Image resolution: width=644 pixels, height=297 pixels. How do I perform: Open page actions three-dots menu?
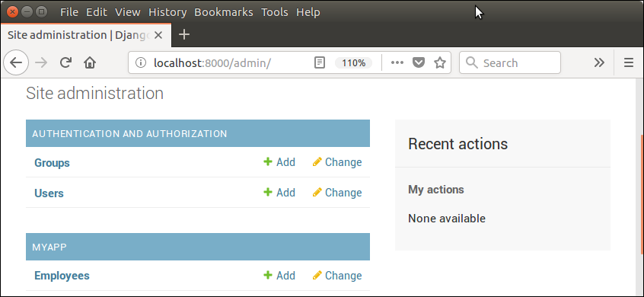[x=397, y=63]
